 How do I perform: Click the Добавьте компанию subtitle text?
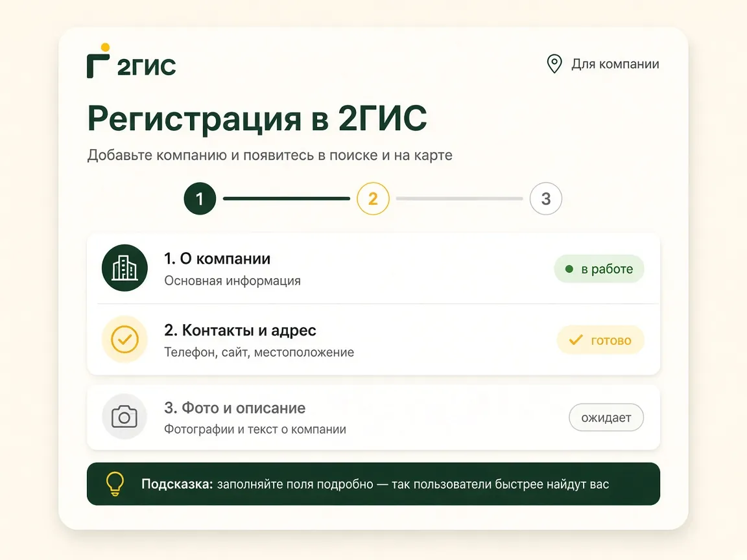point(270,156)
